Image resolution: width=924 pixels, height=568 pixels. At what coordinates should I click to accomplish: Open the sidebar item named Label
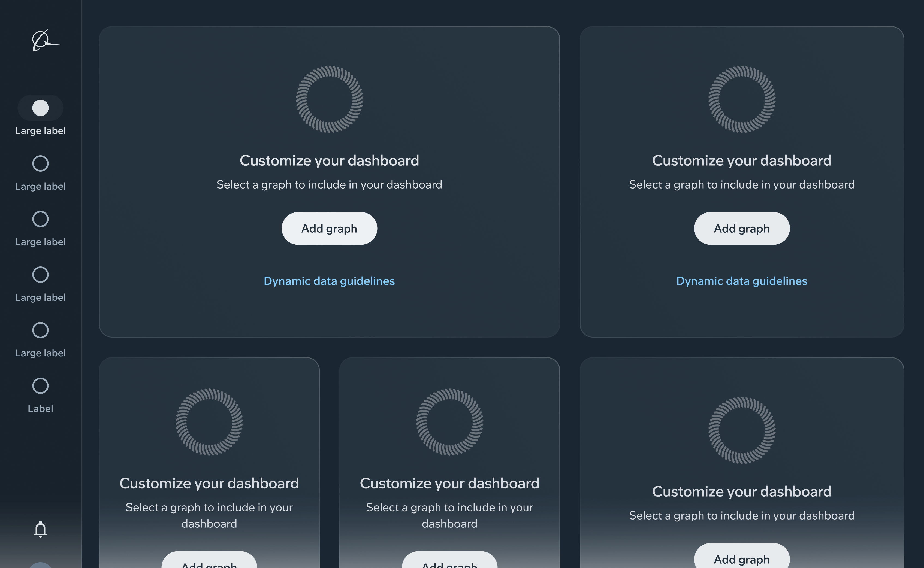[x=40, y=386]
